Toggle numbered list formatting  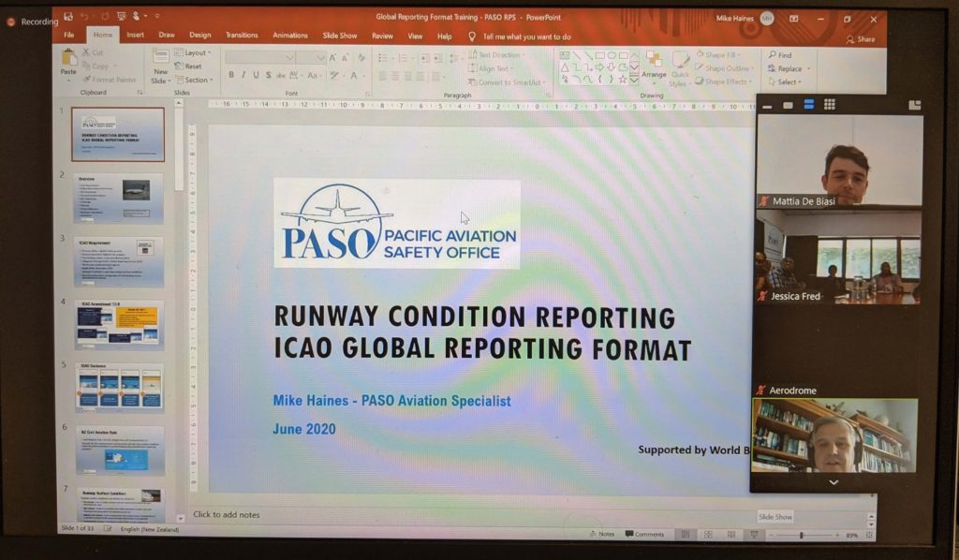point(405,58)
